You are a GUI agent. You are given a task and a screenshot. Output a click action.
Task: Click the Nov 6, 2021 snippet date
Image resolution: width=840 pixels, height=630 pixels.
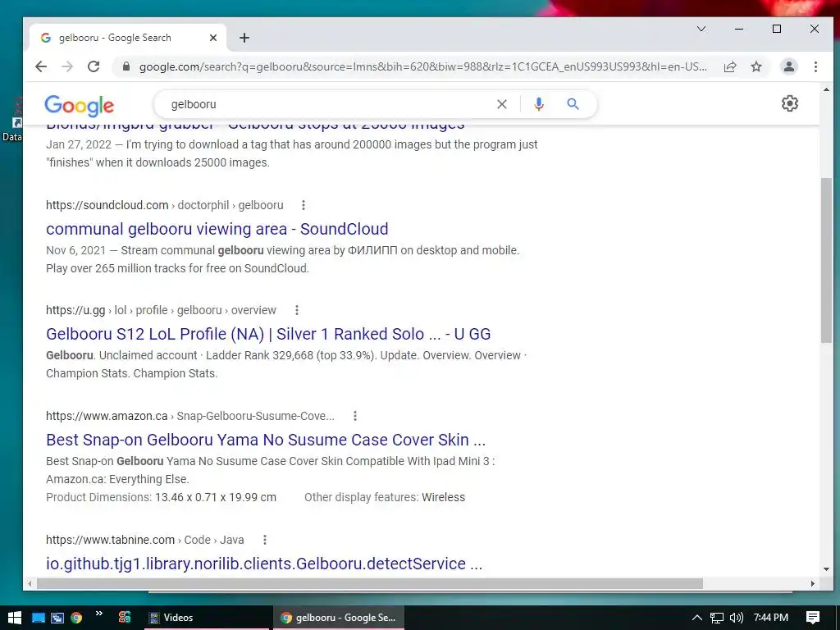76,251
